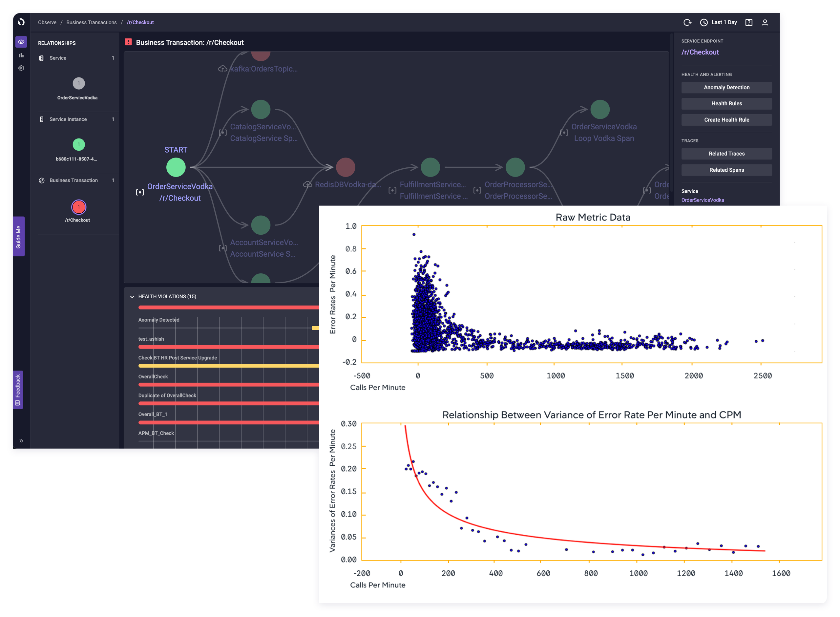The image size is (840, 617).
Task: Click the kafka:OrdersTopic cloud icon
Action: point(222,69)
